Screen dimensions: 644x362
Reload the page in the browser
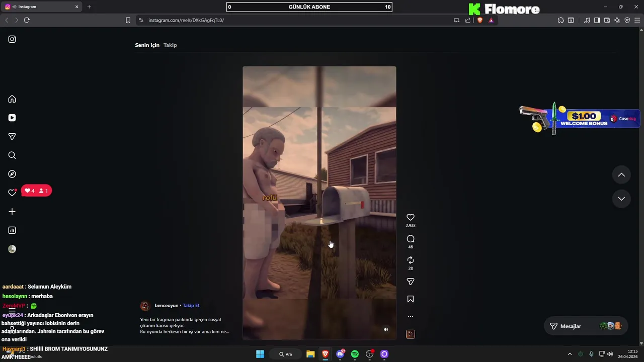[27, 20]
